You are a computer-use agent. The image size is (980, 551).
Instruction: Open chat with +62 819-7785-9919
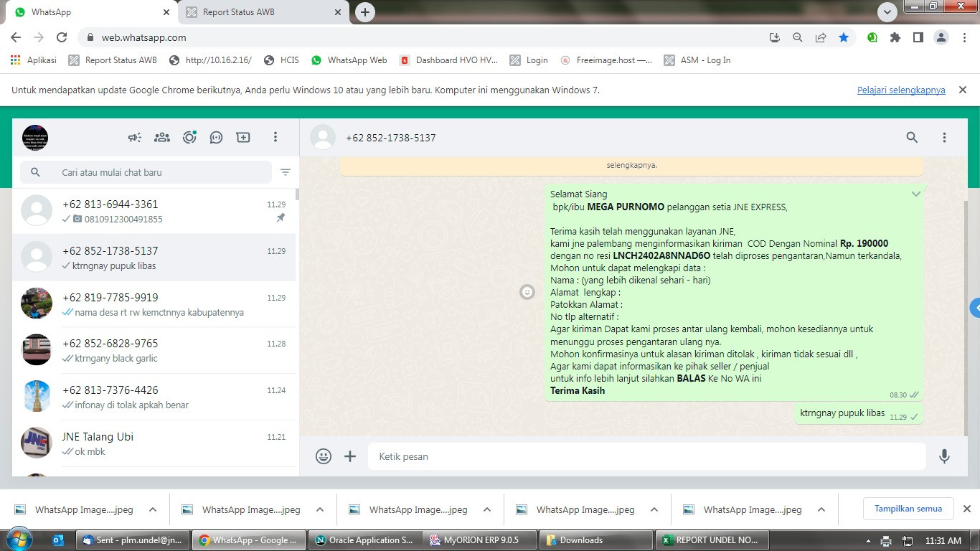pyautogui.click(x=154, y=304)
